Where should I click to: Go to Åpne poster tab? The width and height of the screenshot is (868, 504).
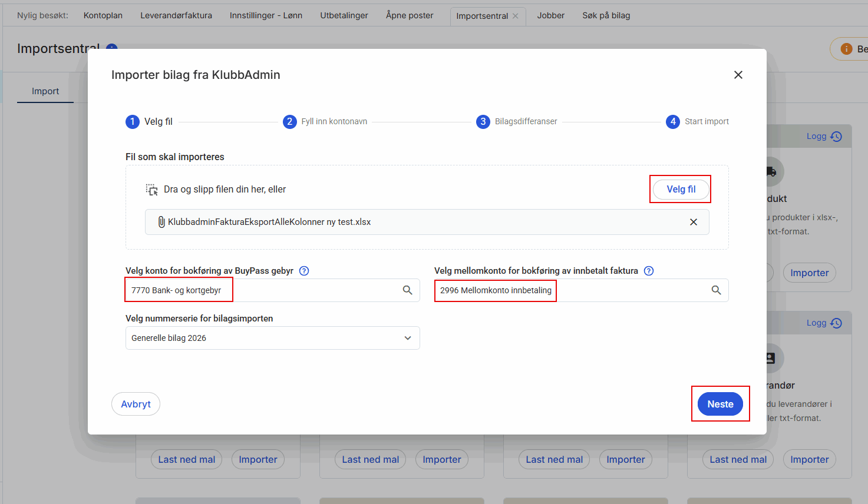[x=410, y=15]
